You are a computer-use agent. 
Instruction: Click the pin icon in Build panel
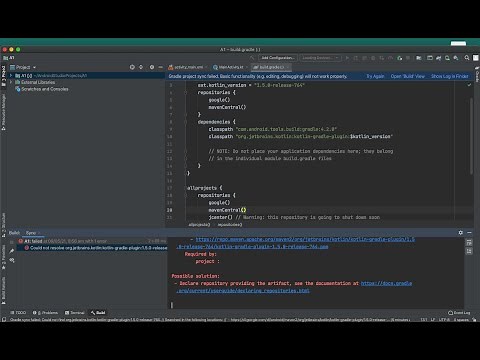click(12, 251)
